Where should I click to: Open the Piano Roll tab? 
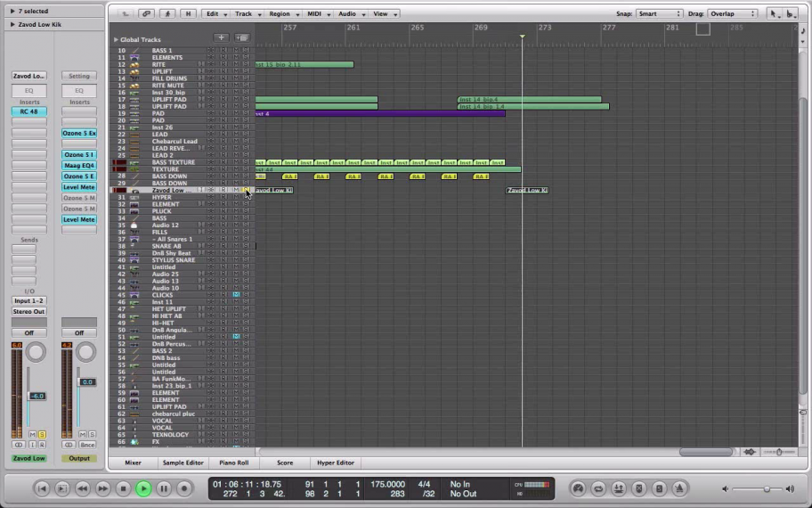233,463
